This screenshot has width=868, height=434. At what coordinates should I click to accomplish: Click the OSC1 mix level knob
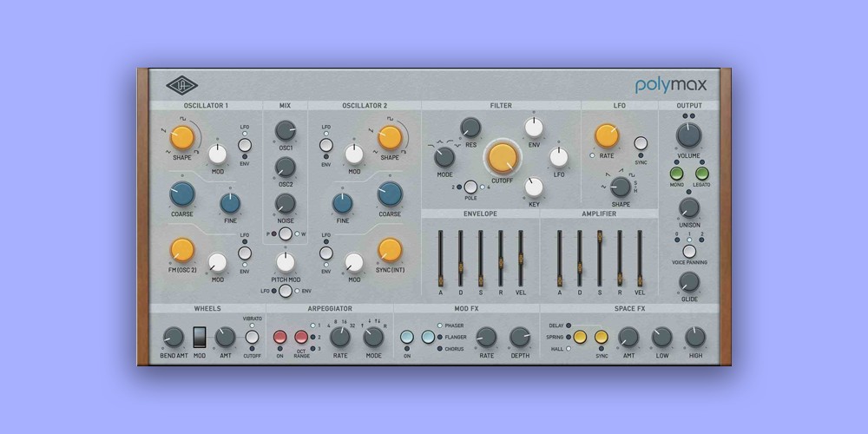pyautogui.click(x=286, y=131)
